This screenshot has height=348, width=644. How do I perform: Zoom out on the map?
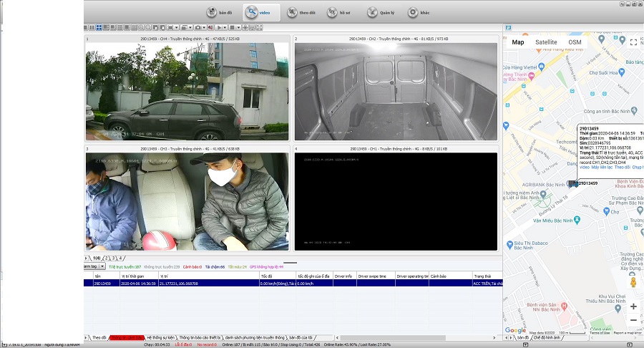(x=633, y=320)
